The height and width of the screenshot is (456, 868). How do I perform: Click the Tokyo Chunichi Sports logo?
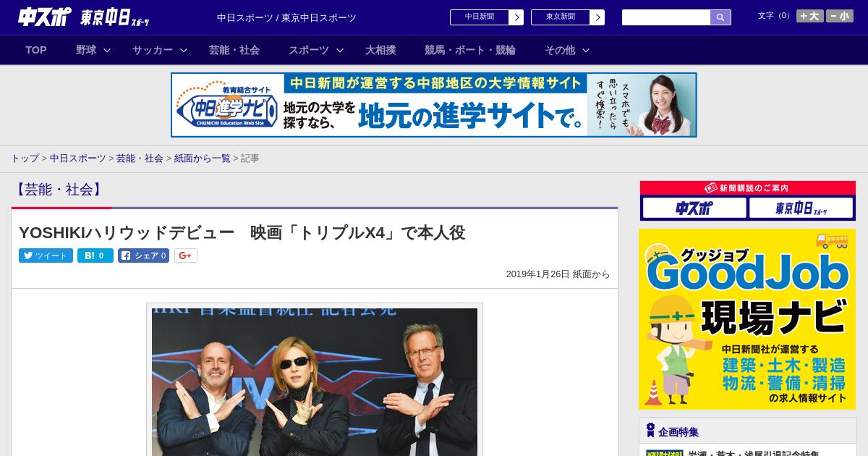(x=115, y=17)
